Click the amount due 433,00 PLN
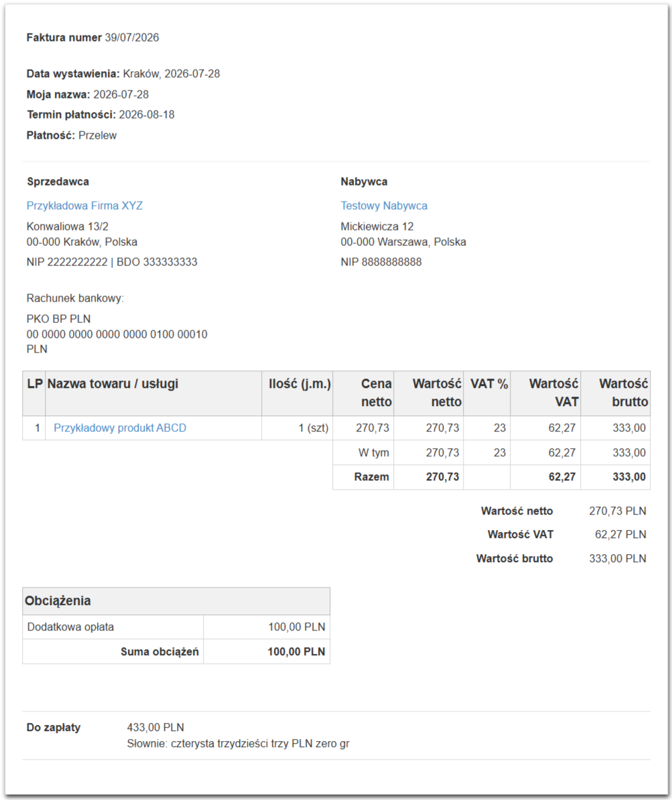The width and height of the screenshot is (672, 800). point(155,728)
